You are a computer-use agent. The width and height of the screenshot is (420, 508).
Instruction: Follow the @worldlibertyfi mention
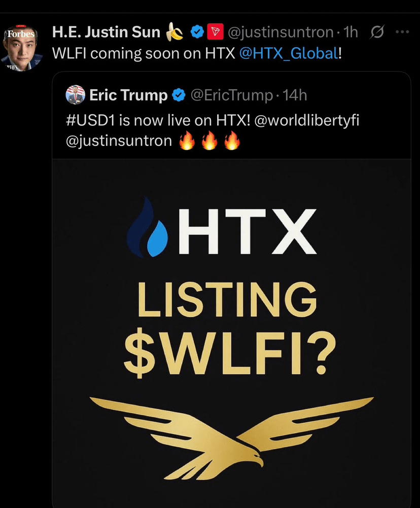pos(307,120)
